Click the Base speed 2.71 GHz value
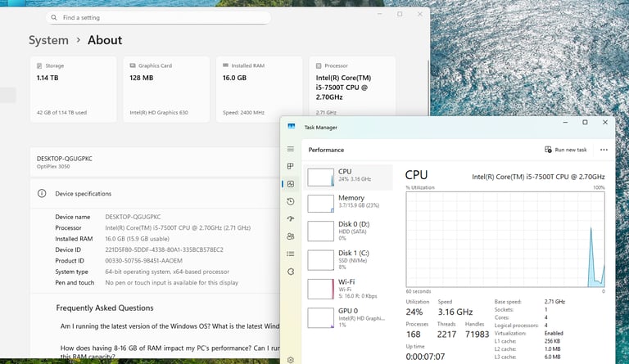The image size is (629, 364). (554, 302)
